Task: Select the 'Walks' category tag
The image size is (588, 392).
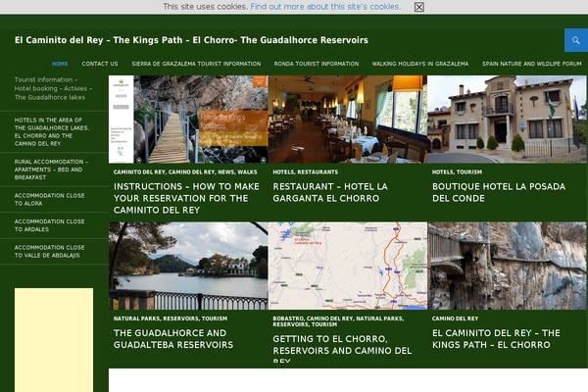Action: click(247, 172)
